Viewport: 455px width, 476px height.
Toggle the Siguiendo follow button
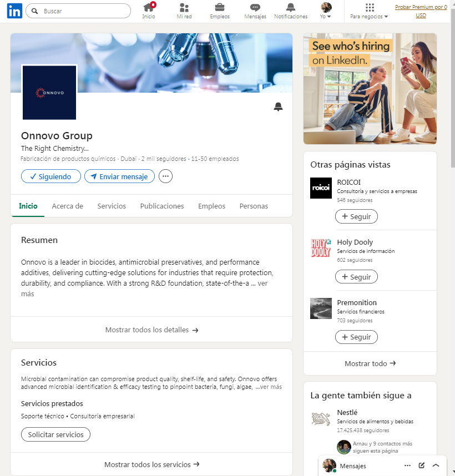(51, 176)
